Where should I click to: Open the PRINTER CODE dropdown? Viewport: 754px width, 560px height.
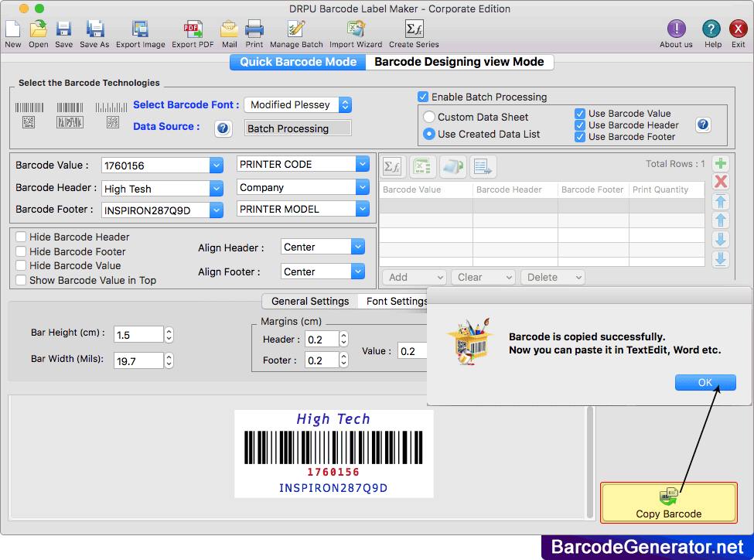[362, 164]
